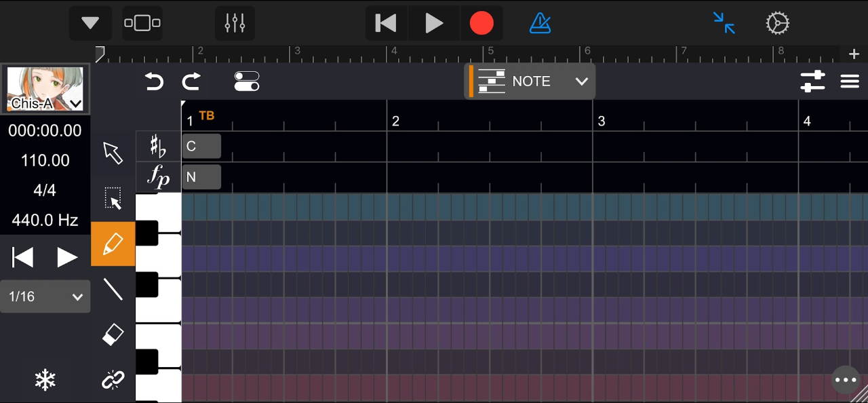868x403 pixels.
Task: Choose the Line drawing tool
Action: pos(113,290)
